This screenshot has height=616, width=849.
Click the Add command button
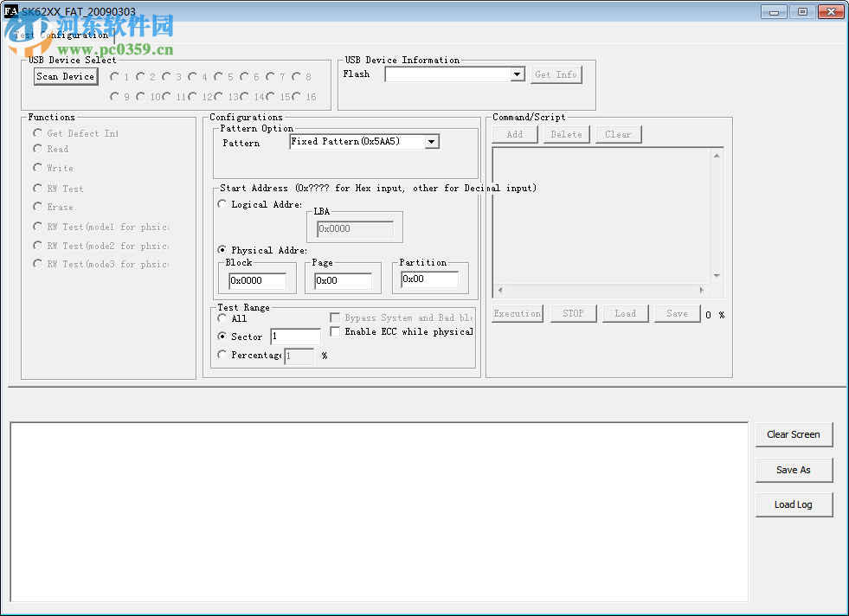tap(515, 135)
